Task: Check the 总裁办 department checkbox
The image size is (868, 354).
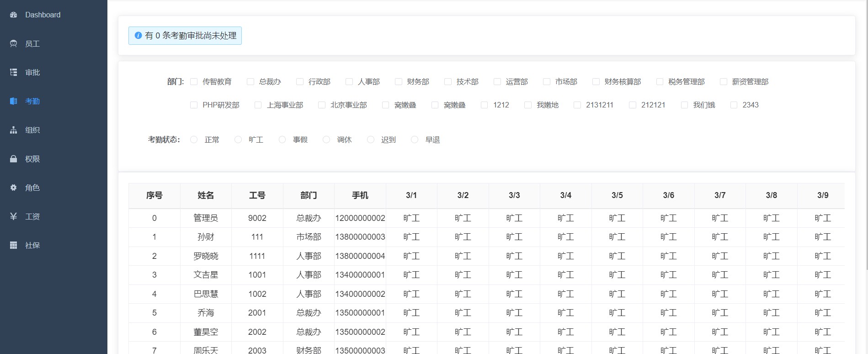Action: pyautogui.click(x=250, y=81)
